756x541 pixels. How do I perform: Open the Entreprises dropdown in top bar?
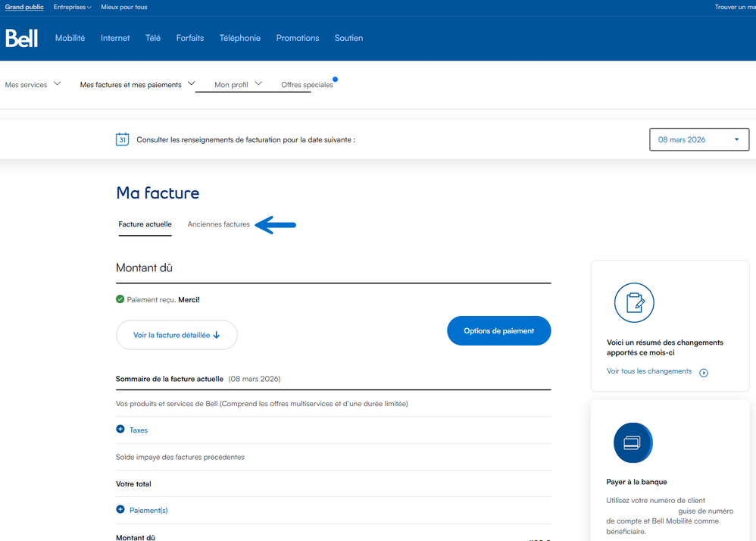click(x=72, y=7)
